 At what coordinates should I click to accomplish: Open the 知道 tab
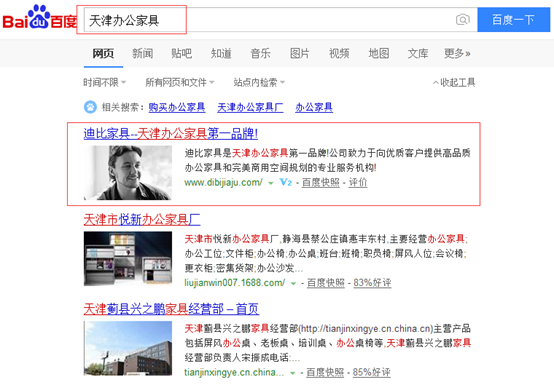pos(221,53)
